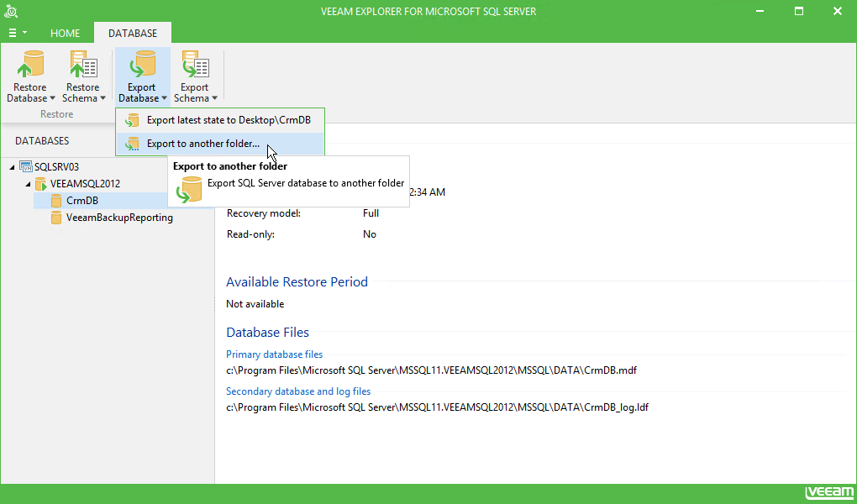Click the VeeamBackupReporting database icon
This screenshot has height=504, width=857.
click(x=56, y=218)
